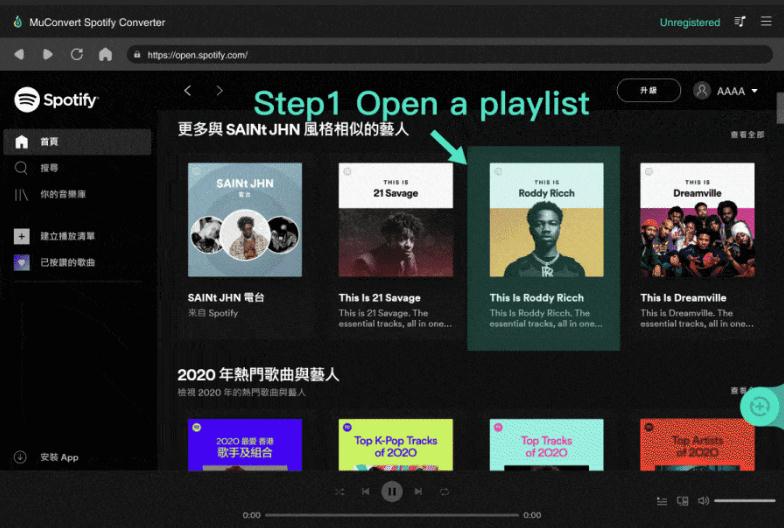This screenshot has width=784, height=528.
Task: Open the conversion list icon near Unregistered
Action: point(740,22)
